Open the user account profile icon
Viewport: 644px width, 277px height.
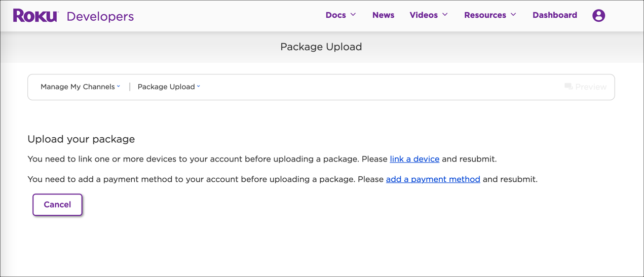tap(598, 15)
